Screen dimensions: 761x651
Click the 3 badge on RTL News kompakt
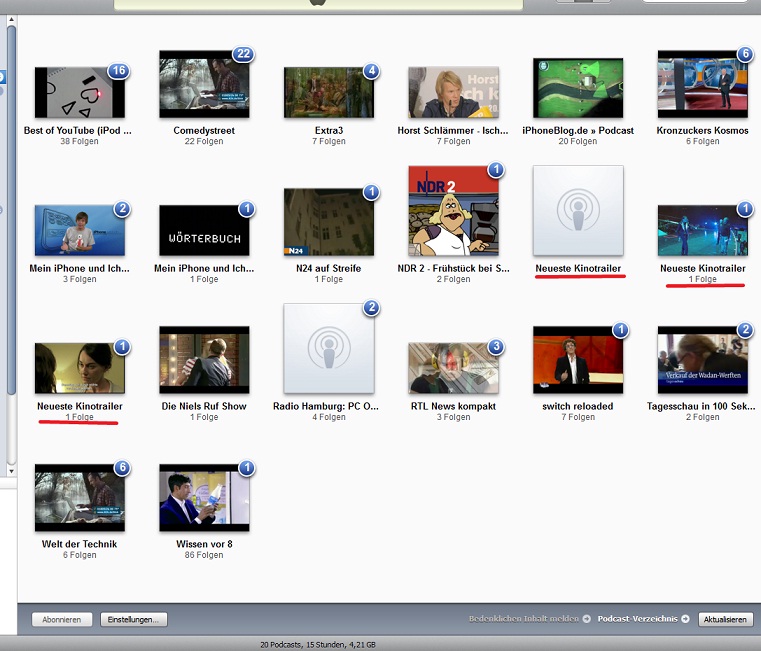pos(496,347)
